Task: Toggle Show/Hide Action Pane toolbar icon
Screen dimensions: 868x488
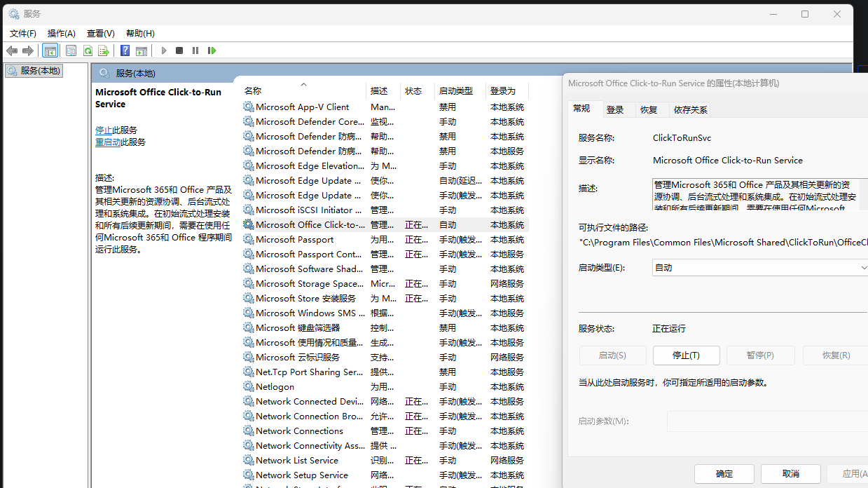Action: 142,50
